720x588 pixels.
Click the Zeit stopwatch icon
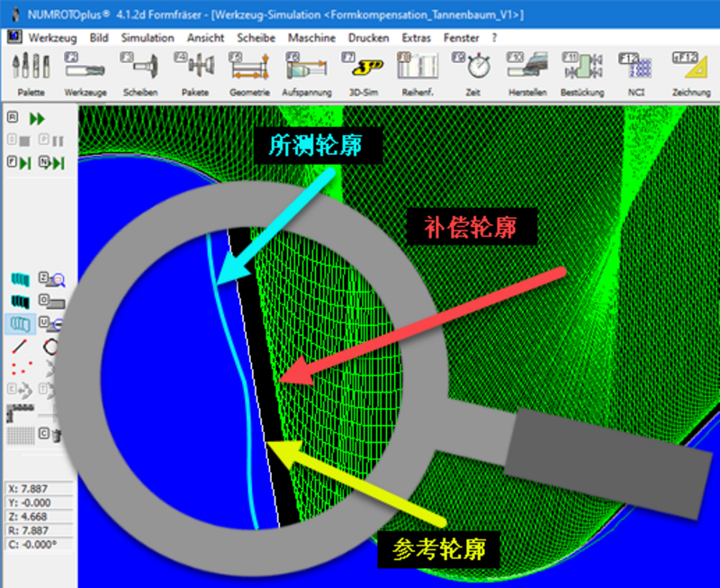pyautogui.click(x=472, y=69)
